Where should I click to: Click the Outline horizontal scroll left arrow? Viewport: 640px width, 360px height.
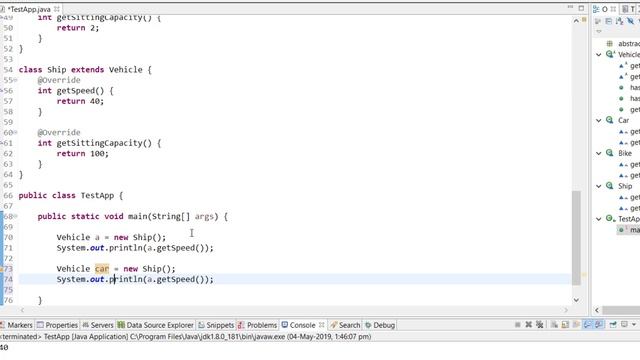tap(597, 311)
